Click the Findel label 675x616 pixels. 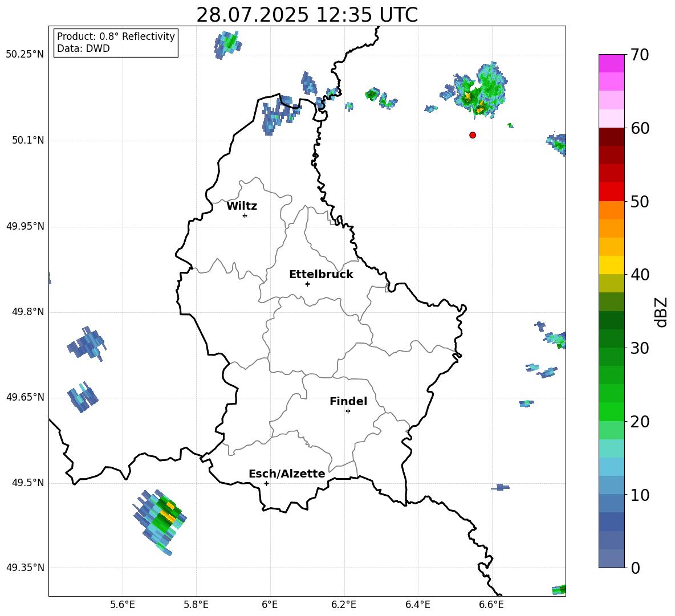coord(348,401)
